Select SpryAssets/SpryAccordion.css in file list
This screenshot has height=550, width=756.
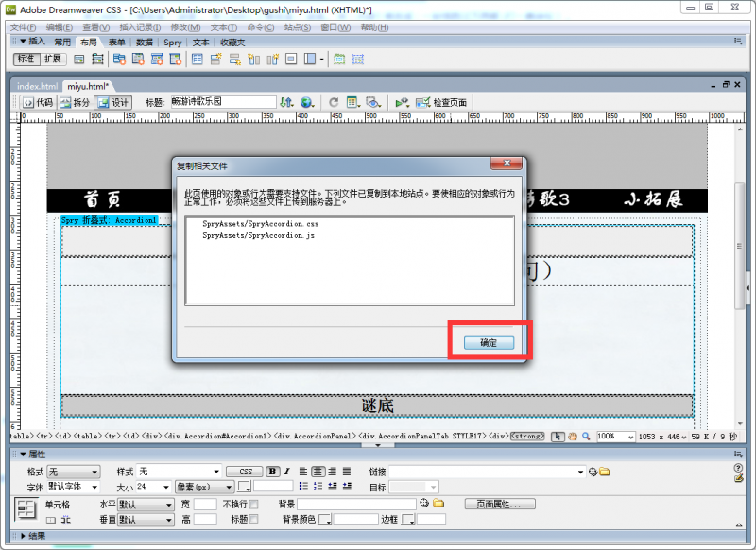pos(261,224)
